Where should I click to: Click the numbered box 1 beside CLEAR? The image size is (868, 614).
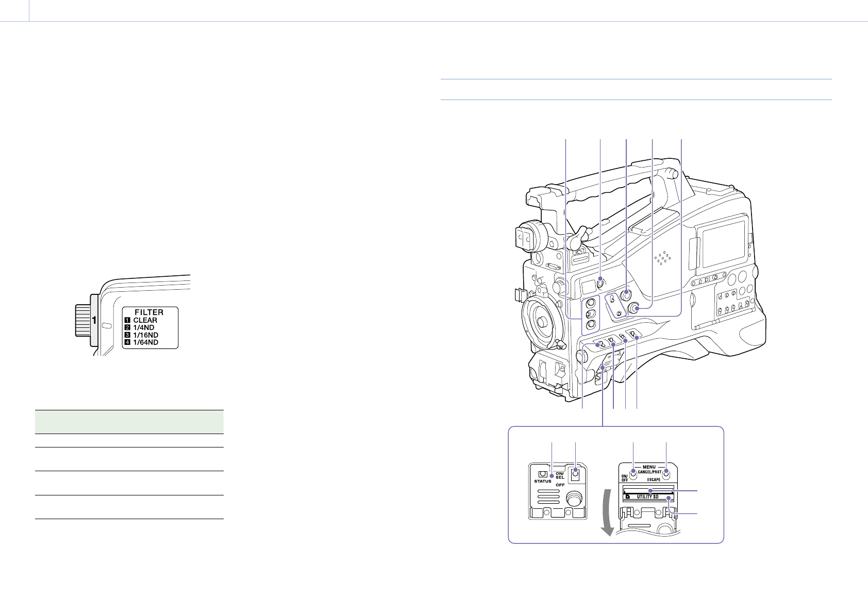click(127, 320)
